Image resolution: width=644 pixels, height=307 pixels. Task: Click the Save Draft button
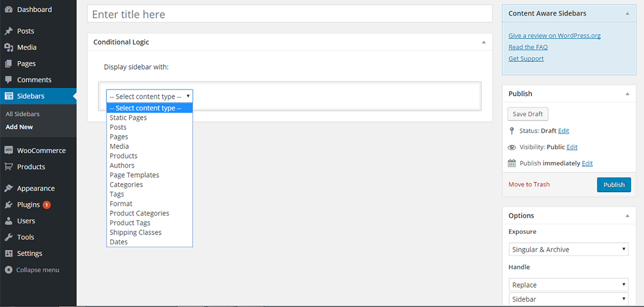pos(527,114)
